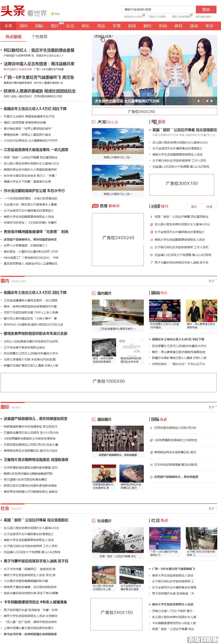Viewport: 221px width, 644px height.
Task: Open the 娱乐 navigation menu item
Action: (x=86, y=26)
